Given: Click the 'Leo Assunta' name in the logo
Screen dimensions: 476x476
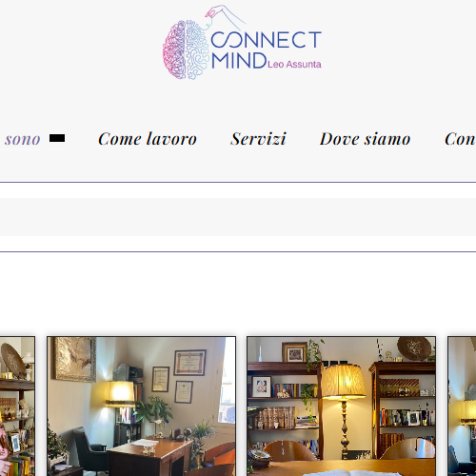Looking at the screenshot, I should [x=294, y=65].
